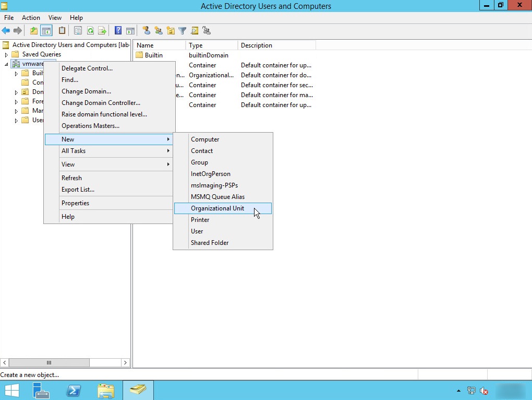The image size is (532, 400).
Task: Click the Back navigation arrow
Action: click(5, 30)
